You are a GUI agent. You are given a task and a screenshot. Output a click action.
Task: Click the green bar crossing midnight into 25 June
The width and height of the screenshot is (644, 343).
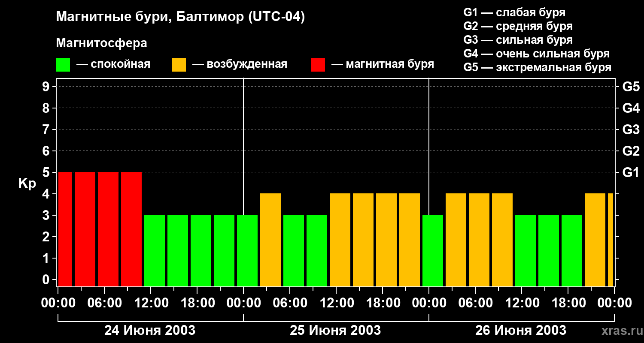pyautogui.click(x=247, y=250)
